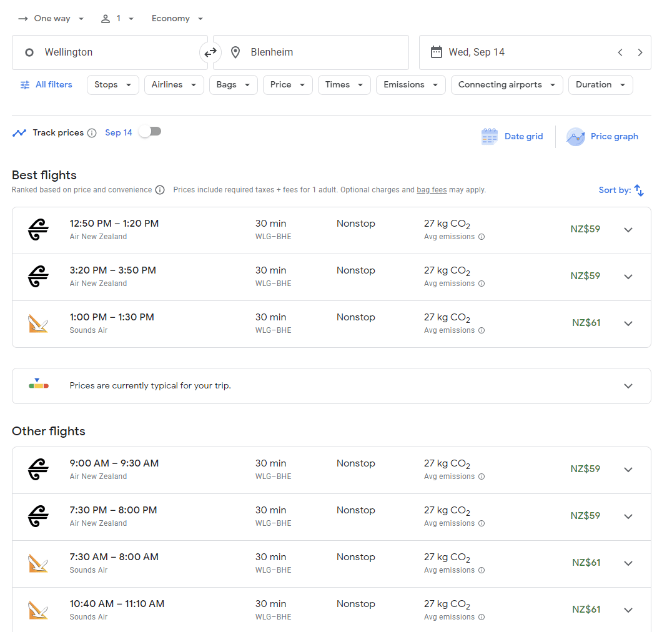
Task: Expand the Prices are currently typical section
Action: coord(628,385)
